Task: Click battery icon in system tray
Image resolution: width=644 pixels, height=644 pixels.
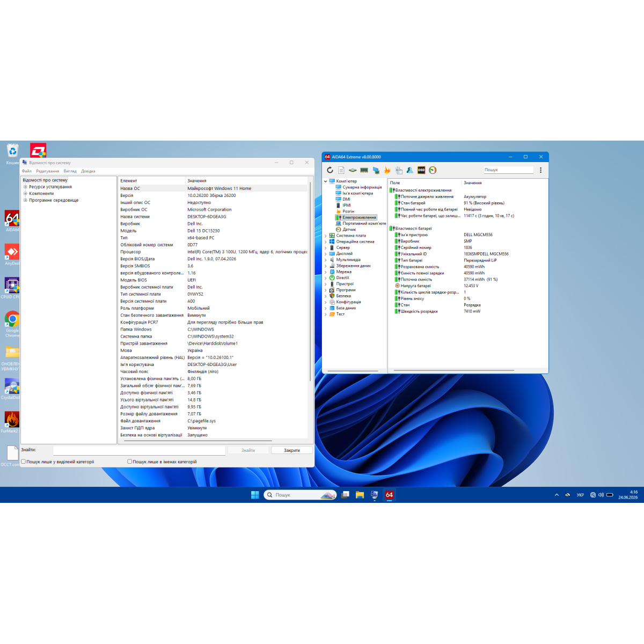Action: 610,495
